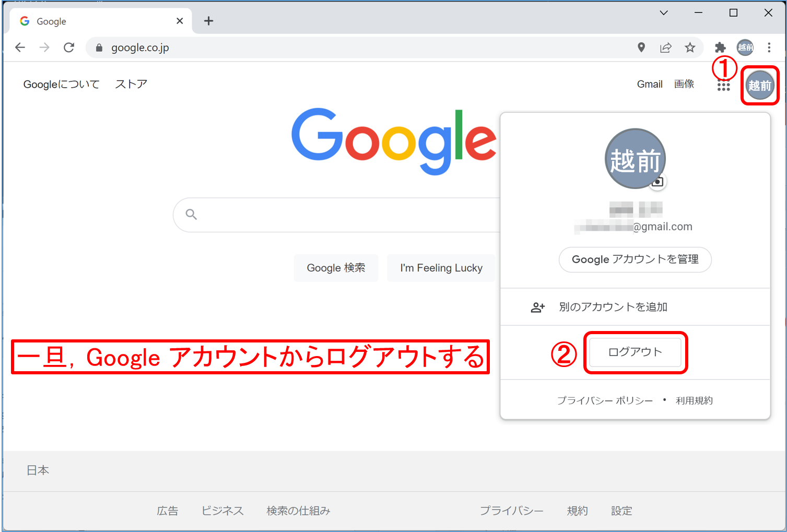Click the Google account avatar on the page
This screenshot has height=532, width=787.
760,85
